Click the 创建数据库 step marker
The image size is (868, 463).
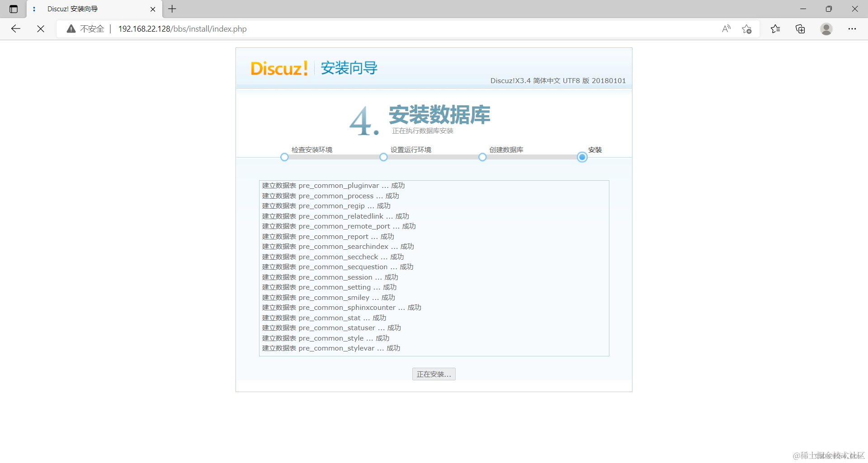pos(482,157)
